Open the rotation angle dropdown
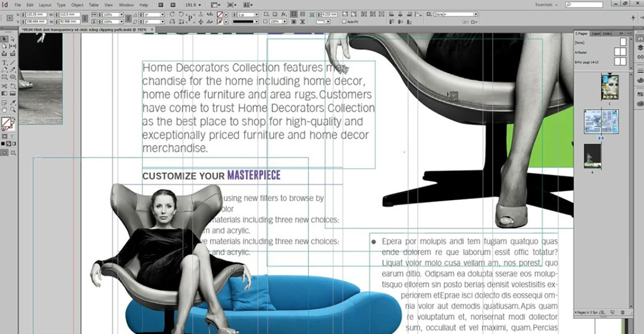The image size is (644, 334). click(163, 15)
